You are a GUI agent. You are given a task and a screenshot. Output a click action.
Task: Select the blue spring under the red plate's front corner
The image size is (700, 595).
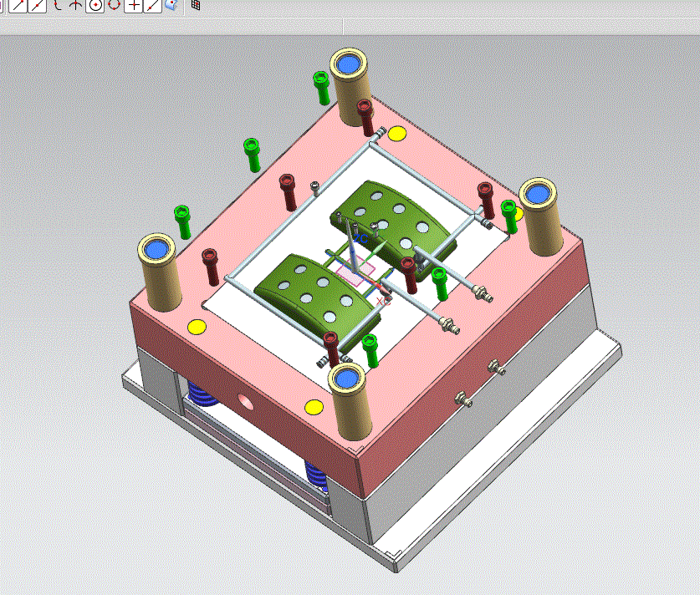coord(317,475)
